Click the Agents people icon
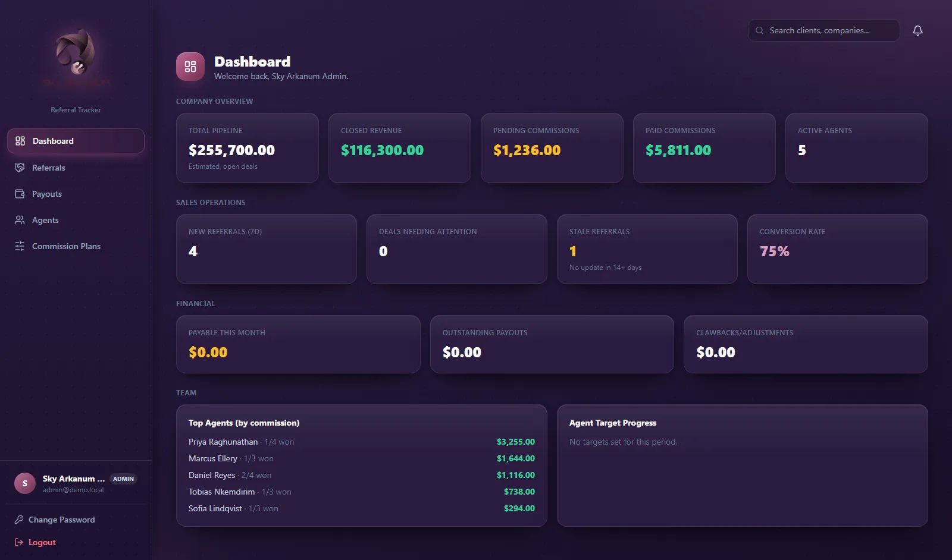The width and height of the screenshot is (952, 560). [x=20, y=220]
